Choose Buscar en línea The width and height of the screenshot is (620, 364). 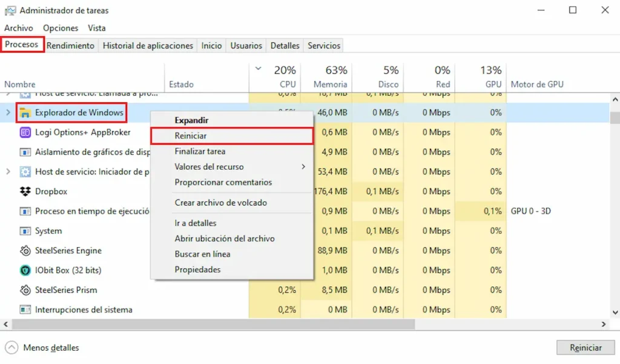[232, 254]
